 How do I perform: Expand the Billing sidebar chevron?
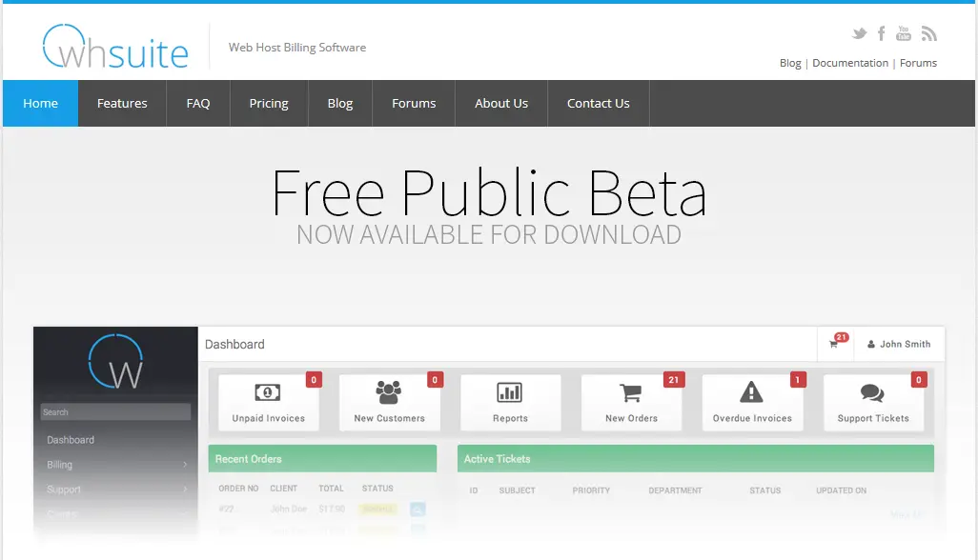coord(185,465)
